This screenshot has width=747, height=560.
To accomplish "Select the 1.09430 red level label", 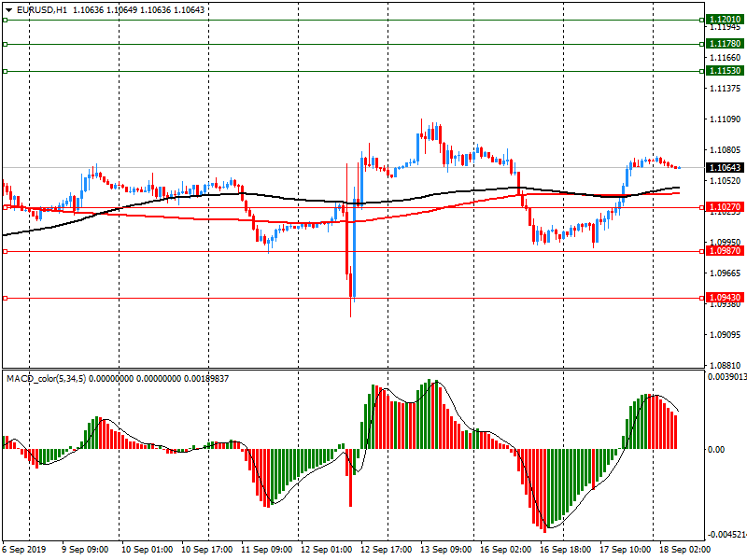I will tap(725, 298).
